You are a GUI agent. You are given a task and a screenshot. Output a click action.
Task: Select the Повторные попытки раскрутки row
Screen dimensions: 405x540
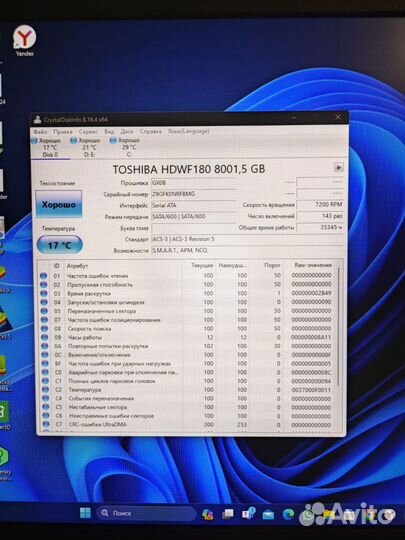188,346
